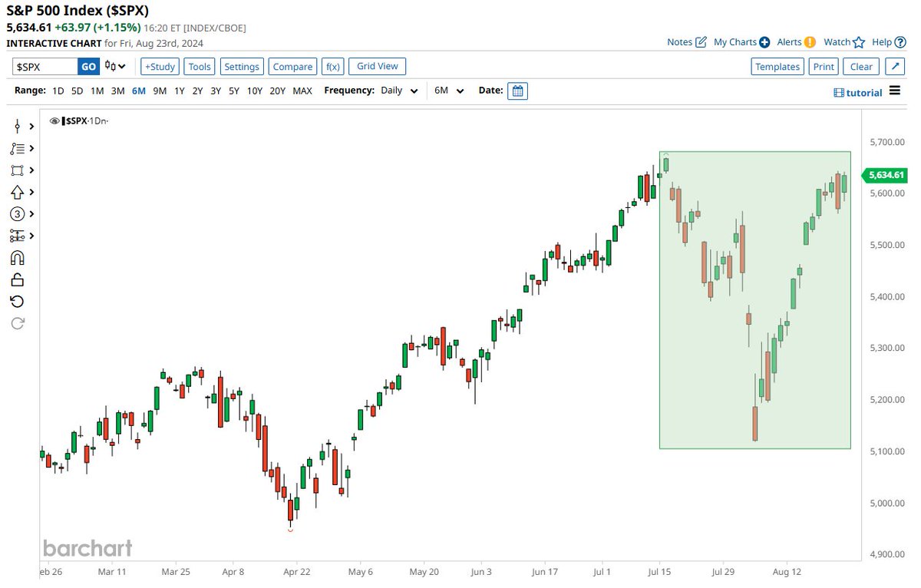Select the rectangle shape tool
The width and height of the screenshot is (921, 588).
[17, 170]
